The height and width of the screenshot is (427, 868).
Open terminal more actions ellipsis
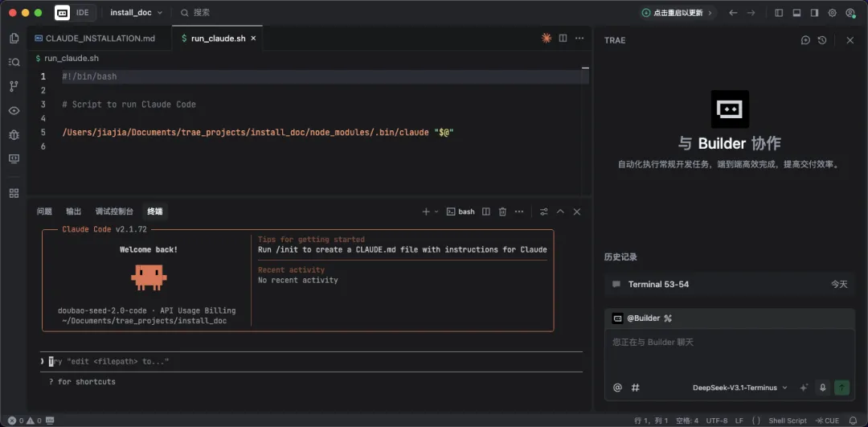click(518, 211)
